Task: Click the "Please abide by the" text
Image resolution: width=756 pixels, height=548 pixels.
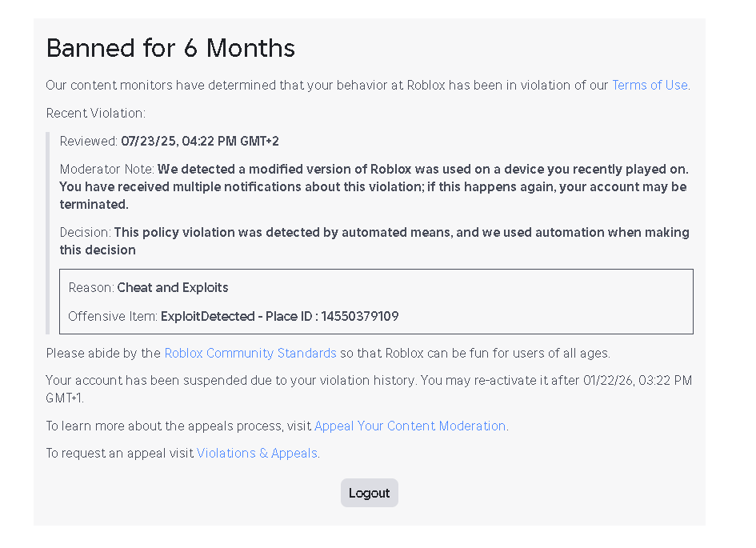Action: click(x=104, y=353)
